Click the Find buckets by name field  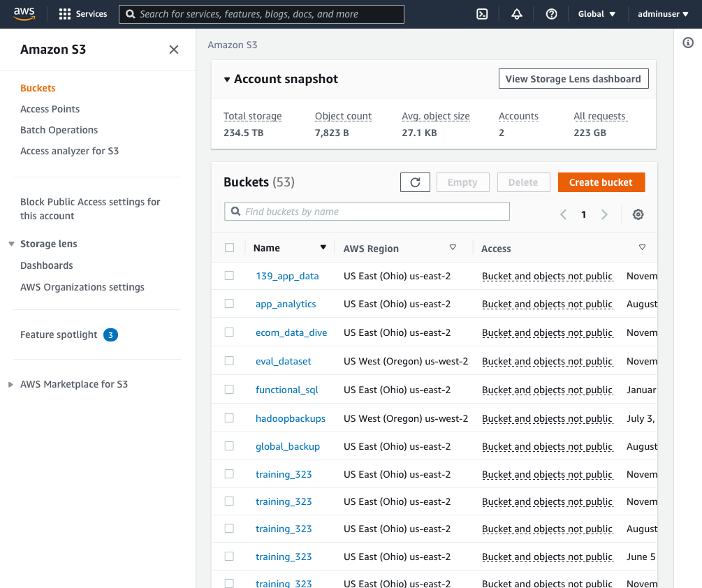pos(367,212)
